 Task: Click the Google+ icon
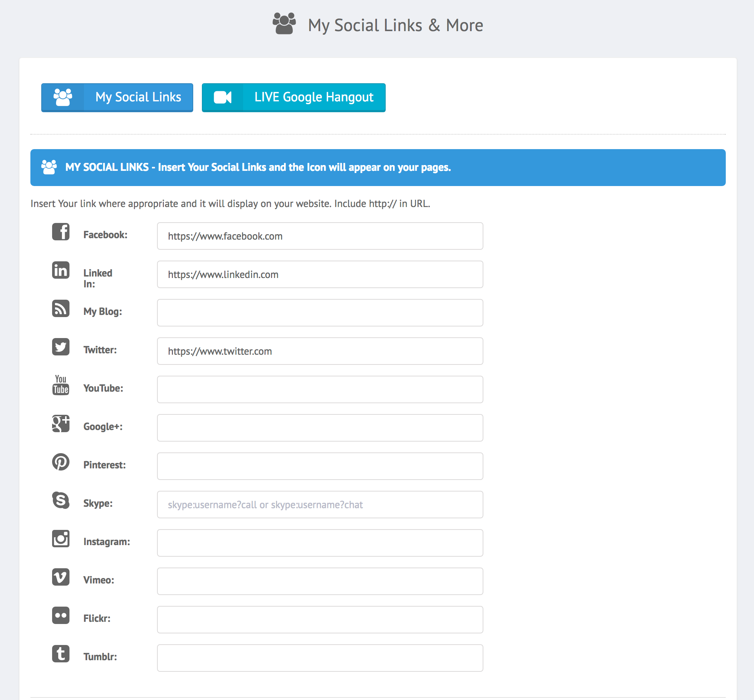(x=60, y=423)
